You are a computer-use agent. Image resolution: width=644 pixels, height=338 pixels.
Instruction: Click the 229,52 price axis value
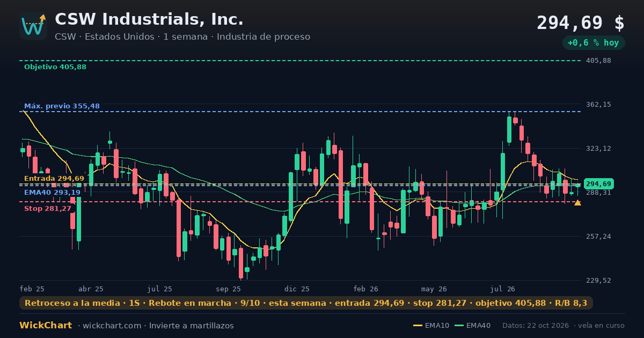coord(598,281)
